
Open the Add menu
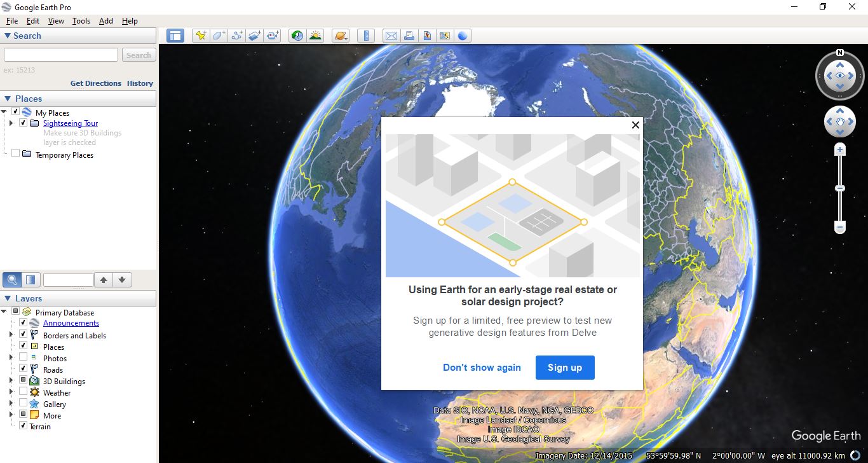click(x=106, y=21)
